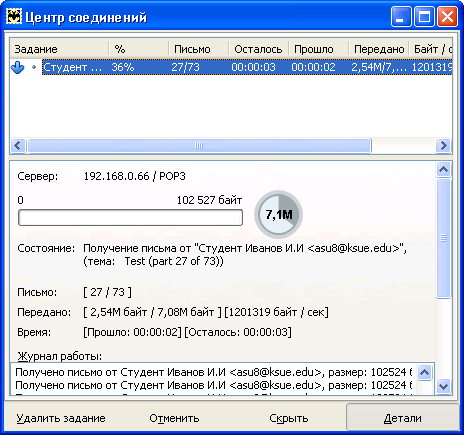
Task: Sort by Задание column header
Action: (x=59, y=49)
